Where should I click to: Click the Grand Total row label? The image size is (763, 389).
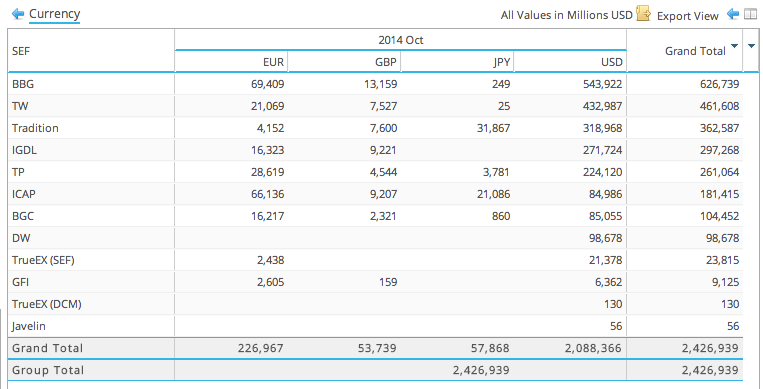point(48,348)
